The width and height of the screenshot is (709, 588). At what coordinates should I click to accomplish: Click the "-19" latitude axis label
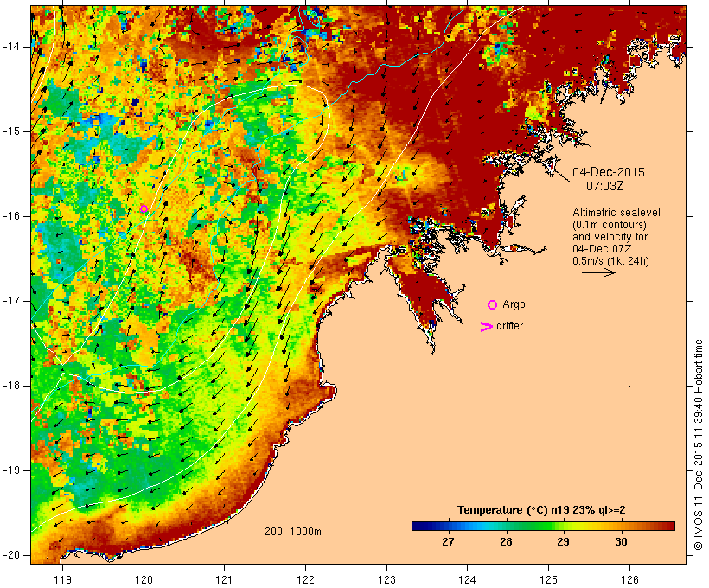pos(11,470)
